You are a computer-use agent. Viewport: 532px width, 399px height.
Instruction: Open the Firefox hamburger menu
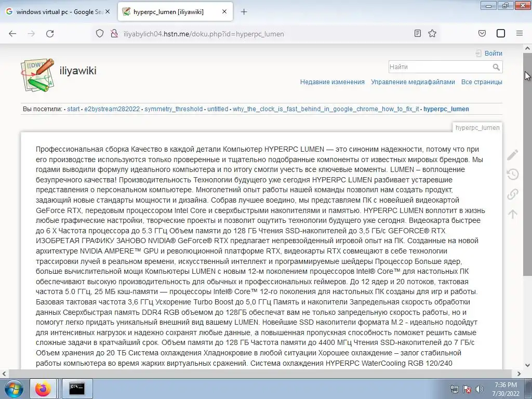coord(519,33)
